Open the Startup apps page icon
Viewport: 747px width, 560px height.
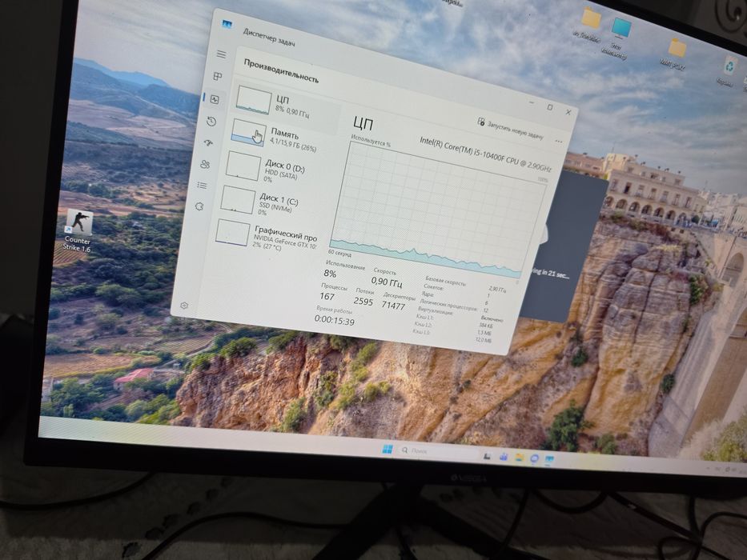208,143
